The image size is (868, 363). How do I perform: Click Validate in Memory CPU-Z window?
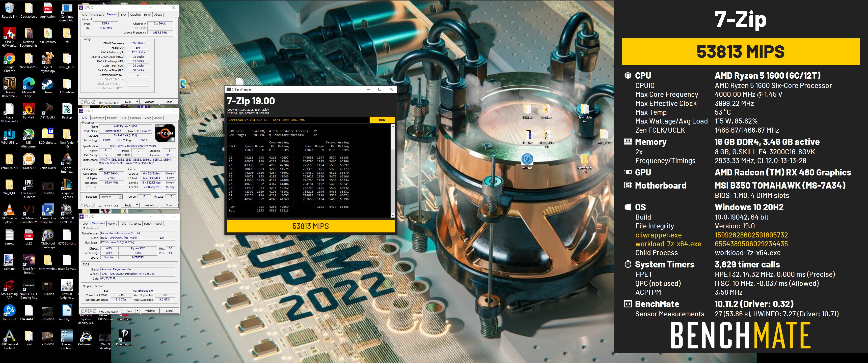[x=149, y=102]
